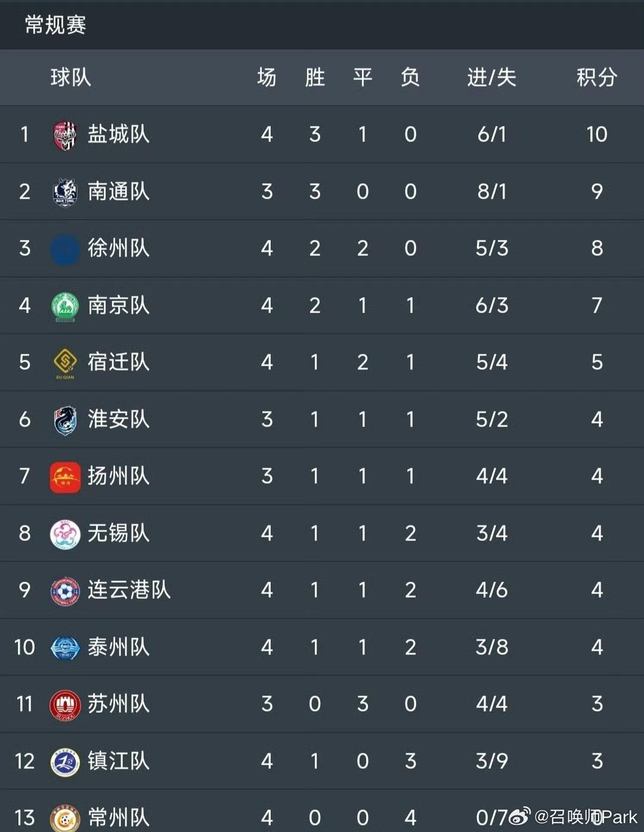The height and width of the screenshot is (832, 644).
Task: Click the 球队 team column header
Action: (70, 78)
